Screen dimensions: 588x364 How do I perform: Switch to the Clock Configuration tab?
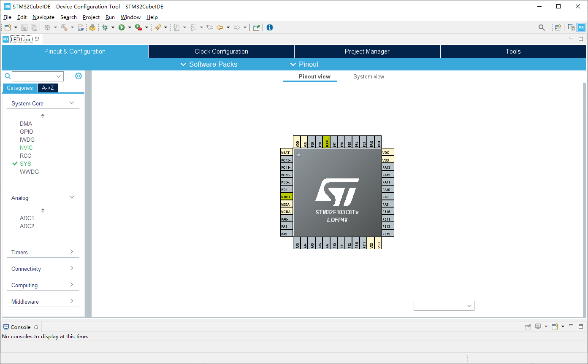[x=221, y=51]
